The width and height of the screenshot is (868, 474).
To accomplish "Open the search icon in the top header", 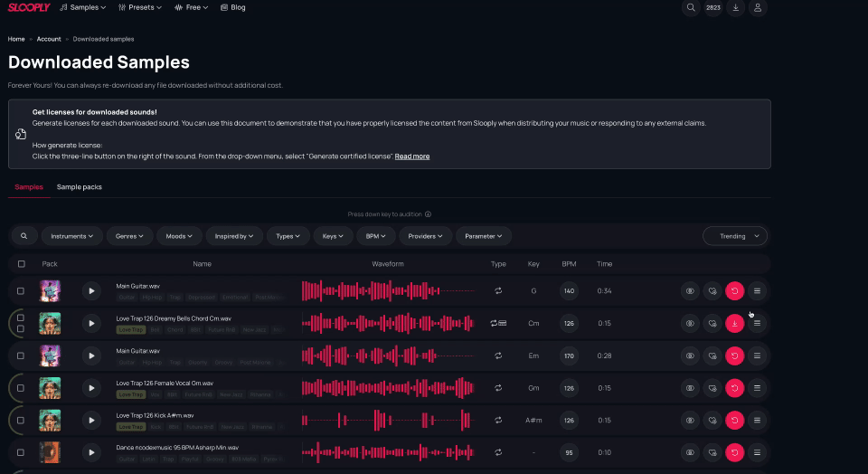I will [x=691, y=8].
